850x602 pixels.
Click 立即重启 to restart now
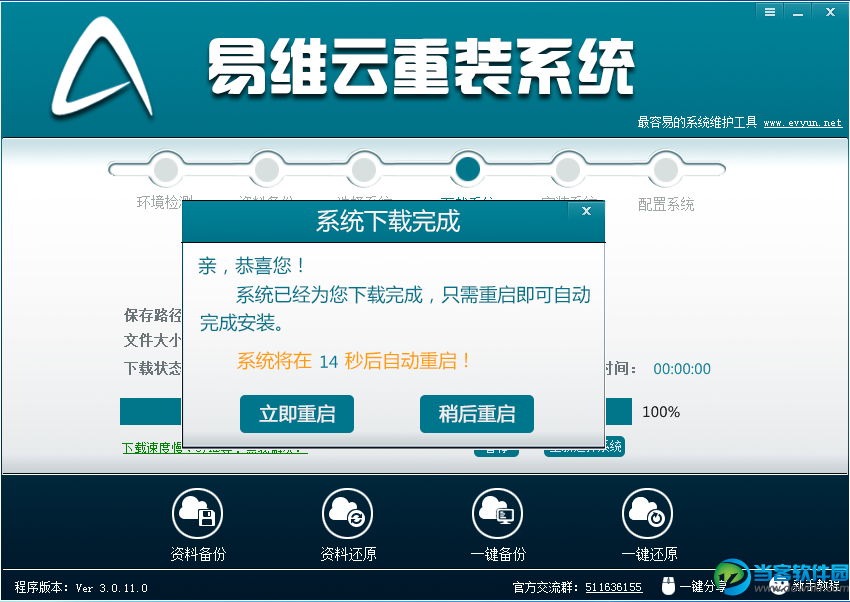click(297, 414)
